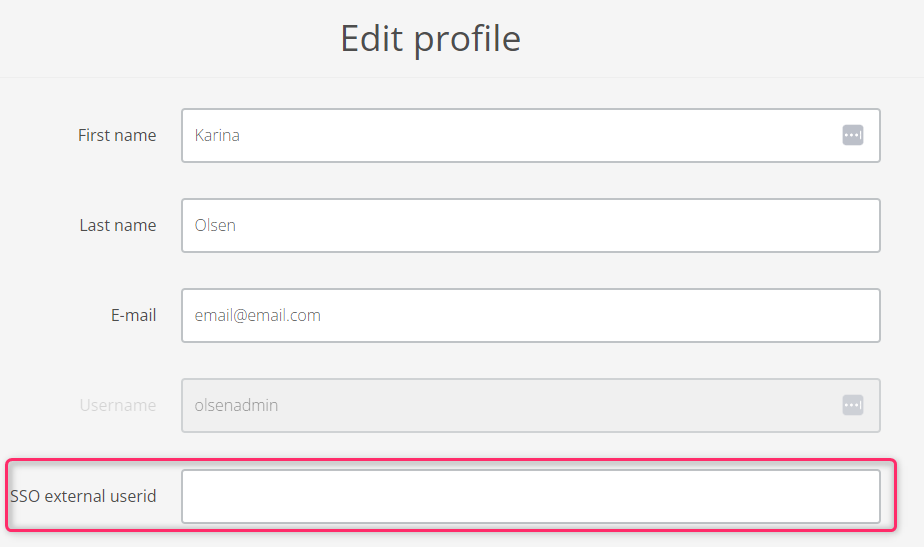Focus the Last name input field

[x=530, y=225]
